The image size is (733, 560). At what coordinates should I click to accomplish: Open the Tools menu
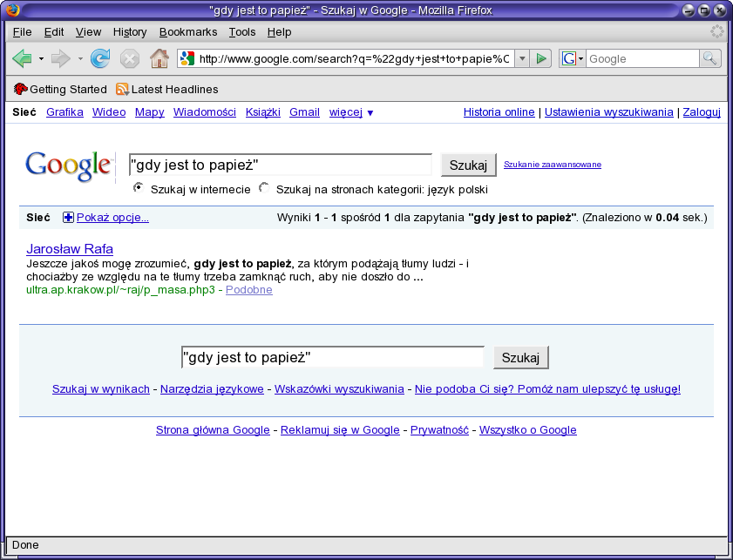coord(242,31)
